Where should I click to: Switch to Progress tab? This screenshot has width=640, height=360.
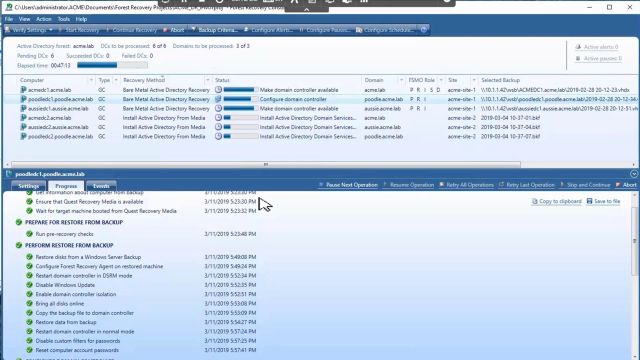coord(66,186)
